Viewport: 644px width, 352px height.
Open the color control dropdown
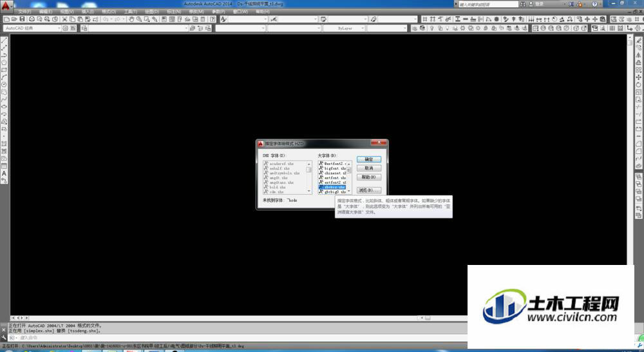[x=241, y=28]
